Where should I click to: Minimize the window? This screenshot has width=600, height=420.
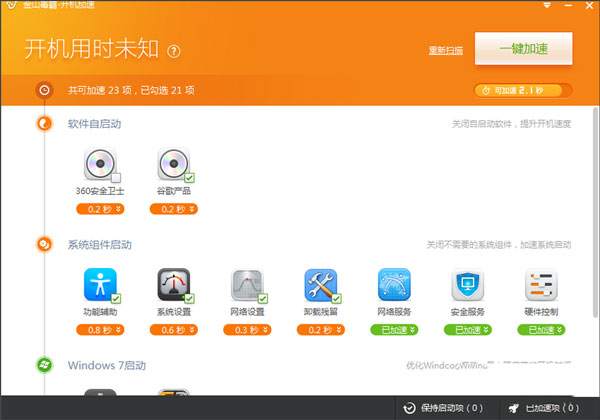click(568, 5)
